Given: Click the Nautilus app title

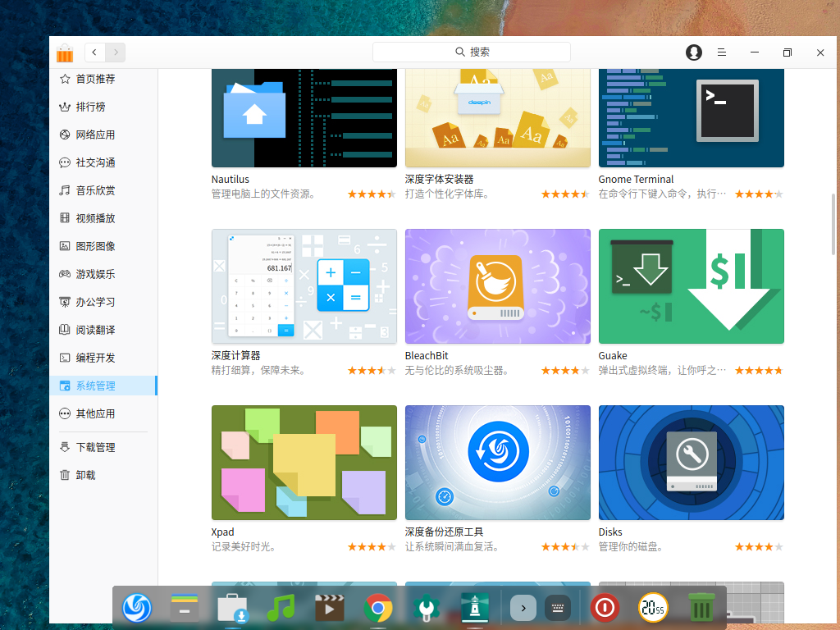Looking at the screenshot, I should click(231, 179).
